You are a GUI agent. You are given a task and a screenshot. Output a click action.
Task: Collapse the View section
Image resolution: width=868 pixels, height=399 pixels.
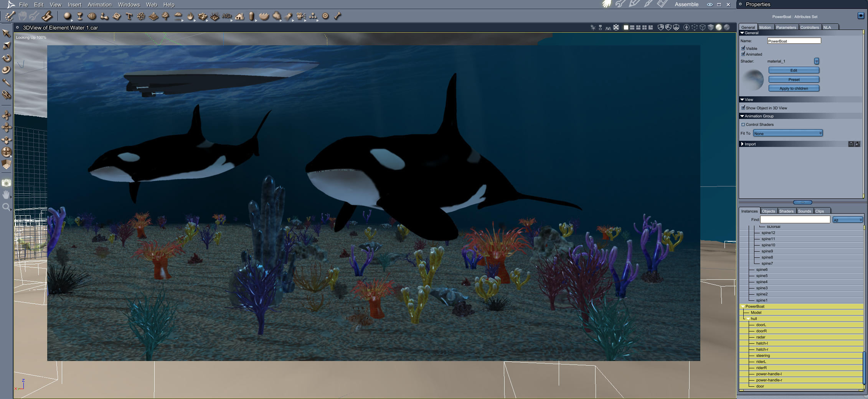click(x=742, y=99)
